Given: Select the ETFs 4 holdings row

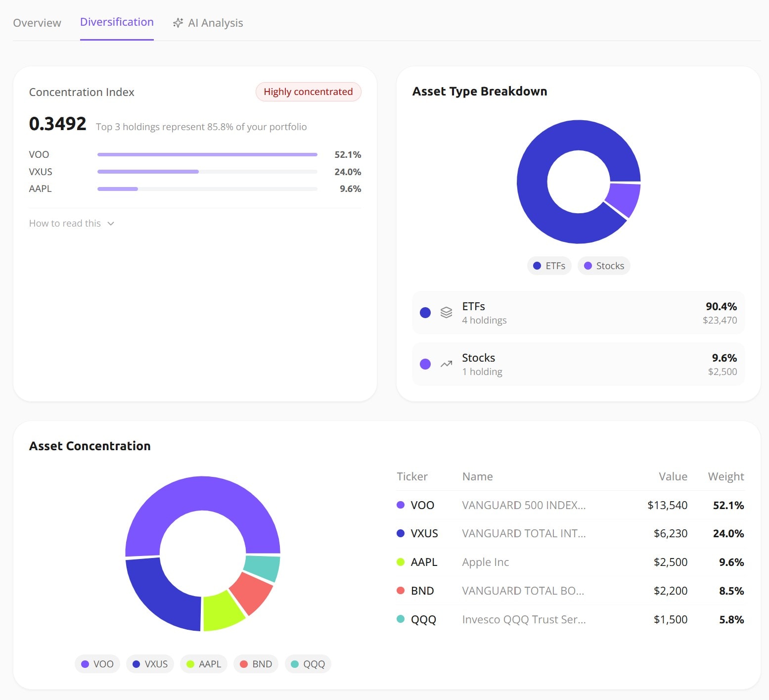Looking at the screenshot, I should (x=578, y=313).
